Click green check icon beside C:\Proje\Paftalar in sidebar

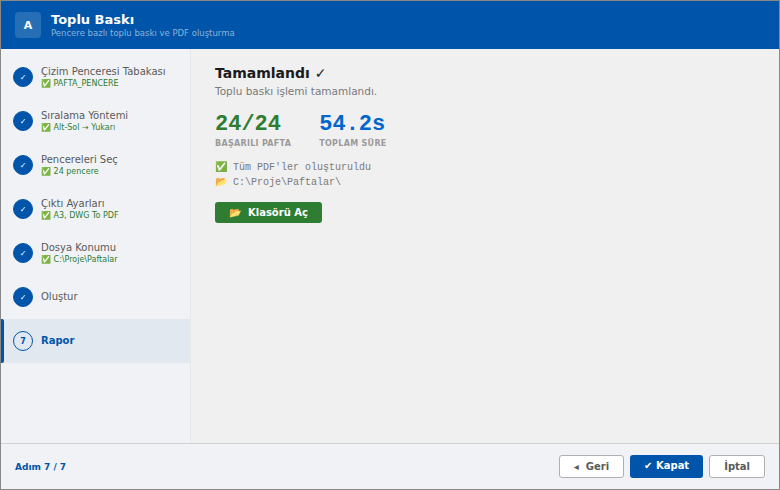pos(46,259)
